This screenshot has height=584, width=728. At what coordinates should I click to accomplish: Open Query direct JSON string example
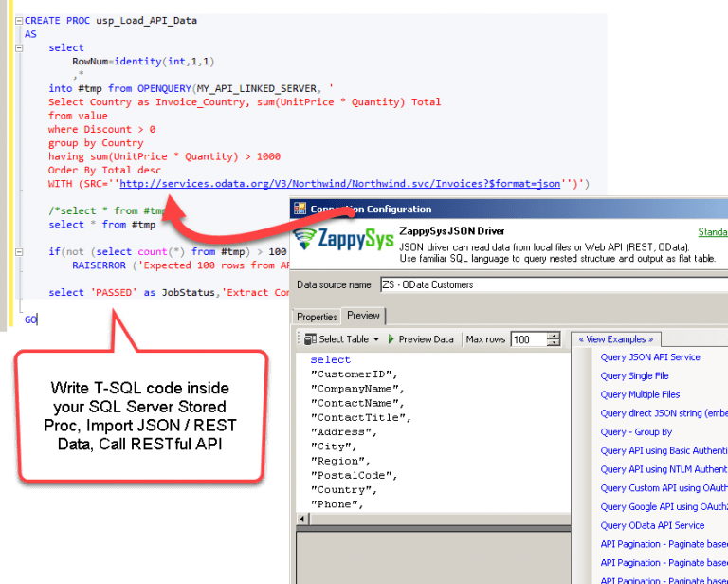pos(664,412)
